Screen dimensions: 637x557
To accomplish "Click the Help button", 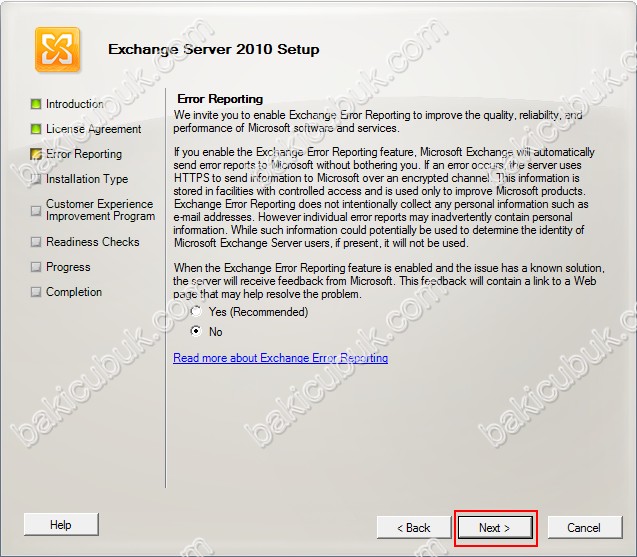I will [61, 524].
